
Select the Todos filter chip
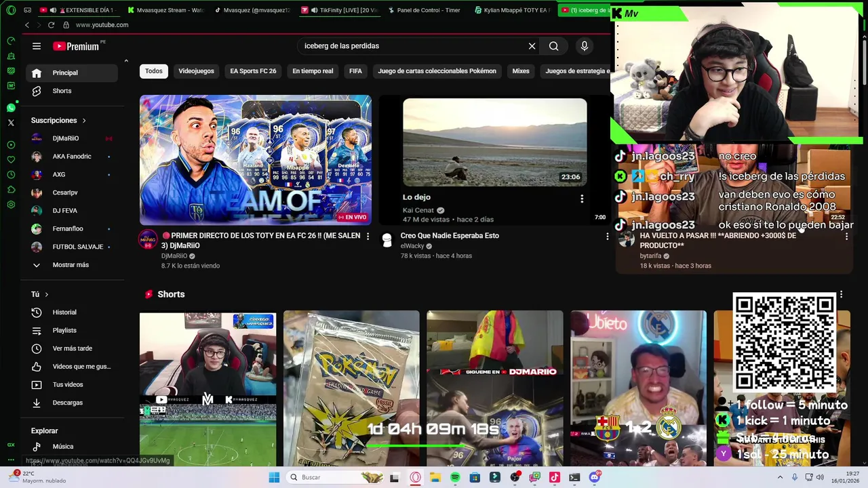point(154,71)
